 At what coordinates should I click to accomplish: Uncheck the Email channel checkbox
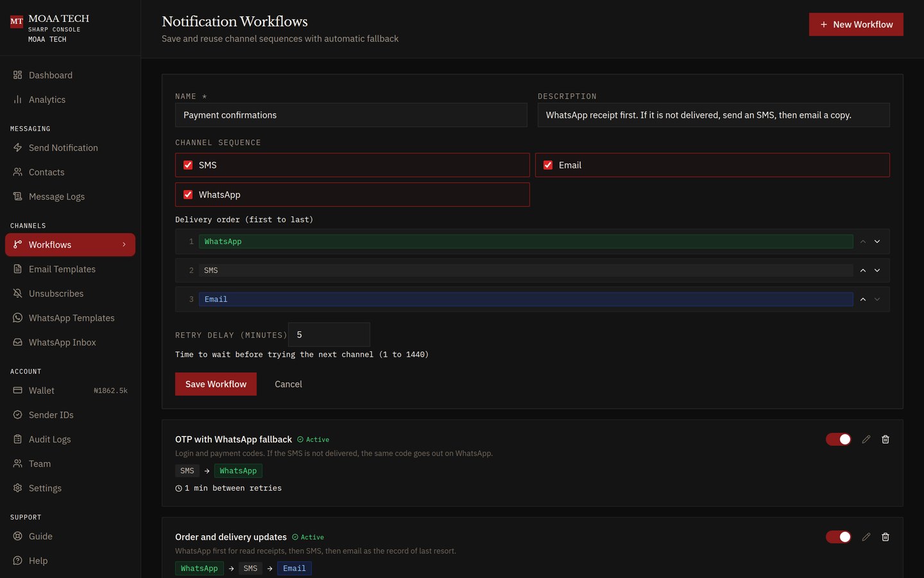point(548,165)
